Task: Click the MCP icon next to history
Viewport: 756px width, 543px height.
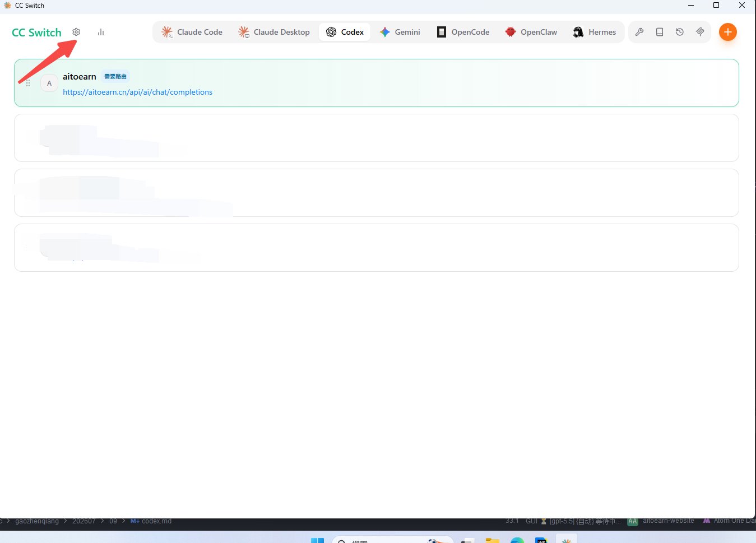Action: pyautogui.click(x=700, y=32)
